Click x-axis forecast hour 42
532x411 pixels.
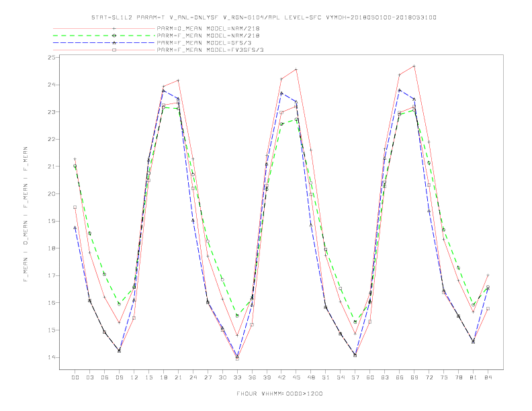281,377
